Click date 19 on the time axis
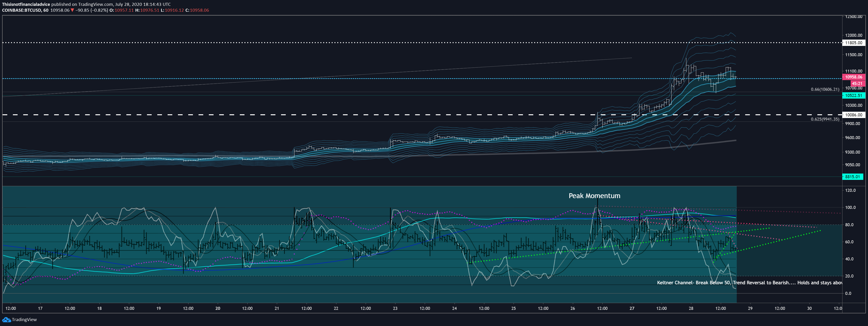Screen dimensions: 868x326 [159, 308]
